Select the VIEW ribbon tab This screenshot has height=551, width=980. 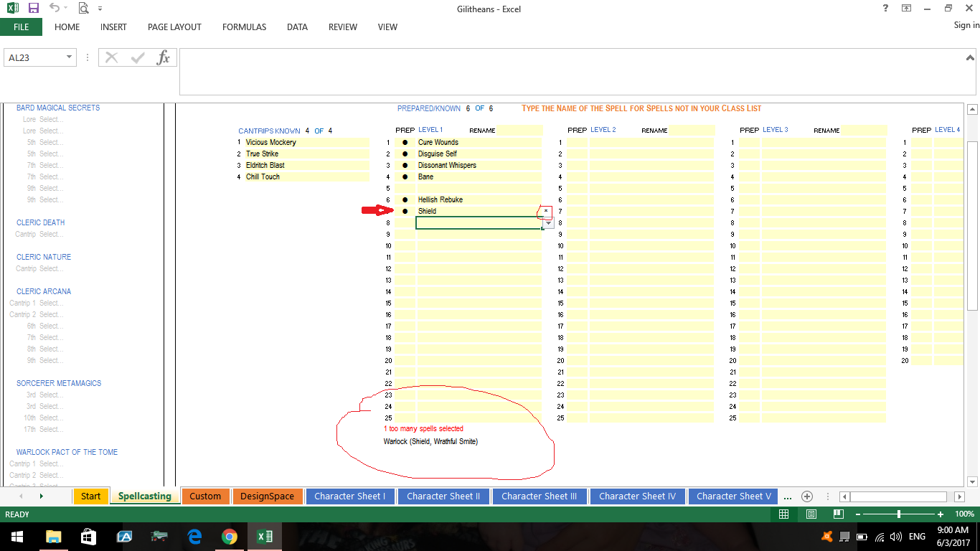[x=387, y=27]
